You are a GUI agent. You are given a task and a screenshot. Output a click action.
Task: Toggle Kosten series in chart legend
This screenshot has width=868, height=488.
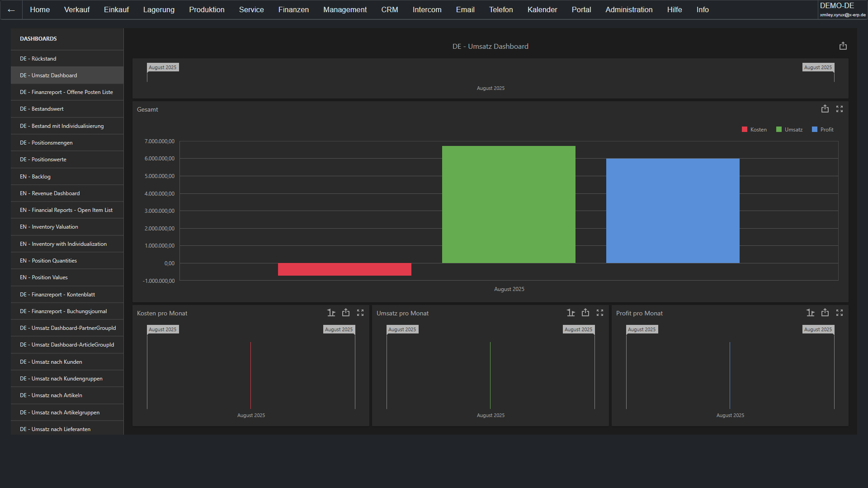[x=754, y=130]
